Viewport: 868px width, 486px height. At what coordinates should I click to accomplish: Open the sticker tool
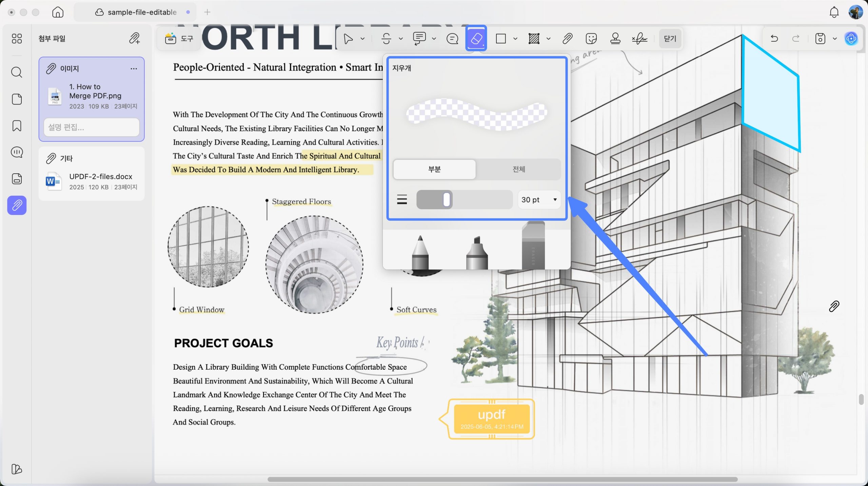click(591, 38)
